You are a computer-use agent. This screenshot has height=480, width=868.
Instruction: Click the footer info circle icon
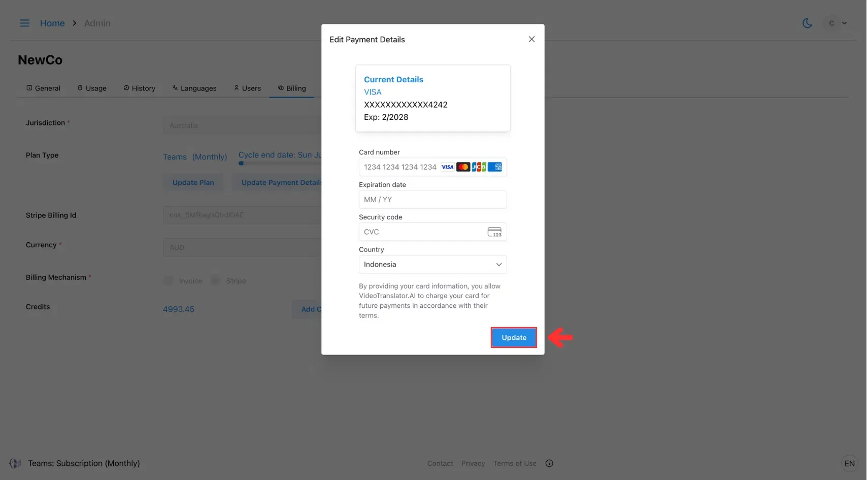(549, 463)
